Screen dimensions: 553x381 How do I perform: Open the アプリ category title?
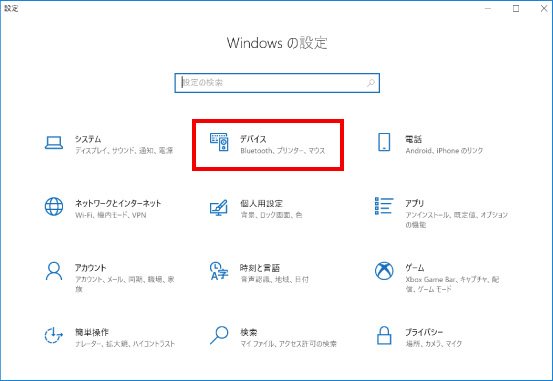pyautogui.click(x=414, y=203)
